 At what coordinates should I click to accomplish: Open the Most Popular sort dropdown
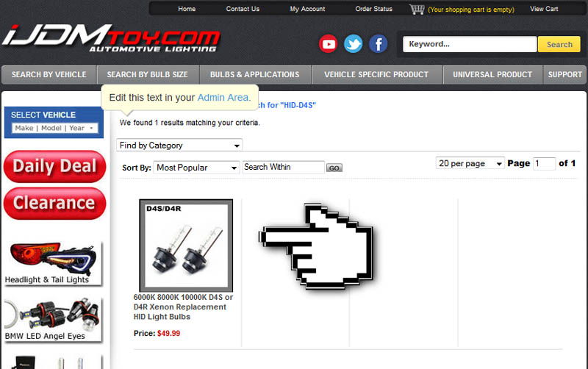coord(196,168)
